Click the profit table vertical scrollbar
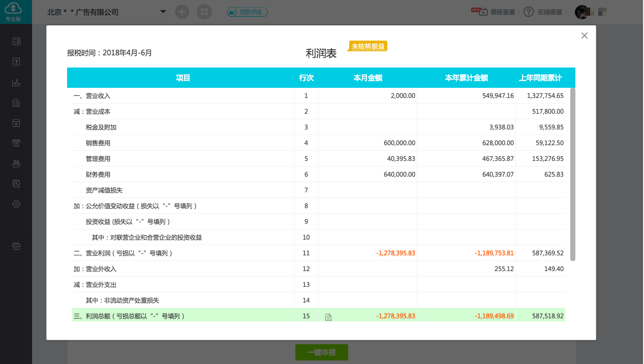This screenshot has height=364, width=644. tap(573, 174)
